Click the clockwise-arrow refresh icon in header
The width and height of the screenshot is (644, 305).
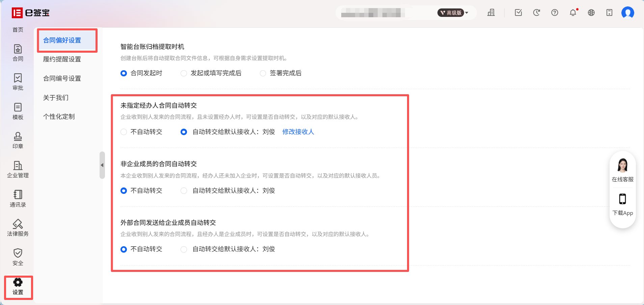537,13
